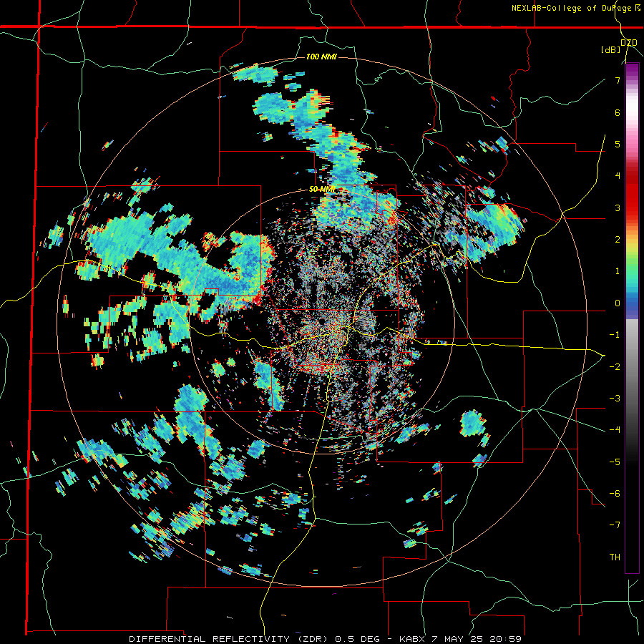
Task: Click the 0 tick label on the scale
Action: click(x=618, y=303)
